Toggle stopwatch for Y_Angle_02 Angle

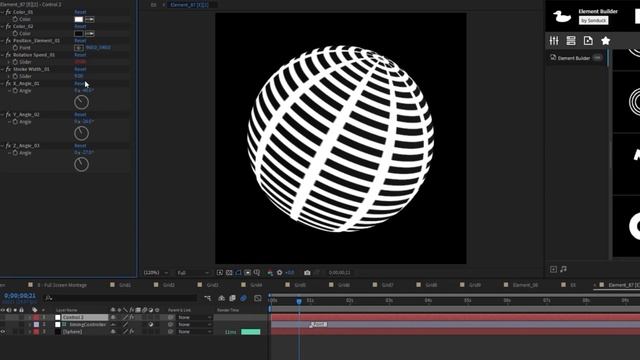[x=15, y=122]
